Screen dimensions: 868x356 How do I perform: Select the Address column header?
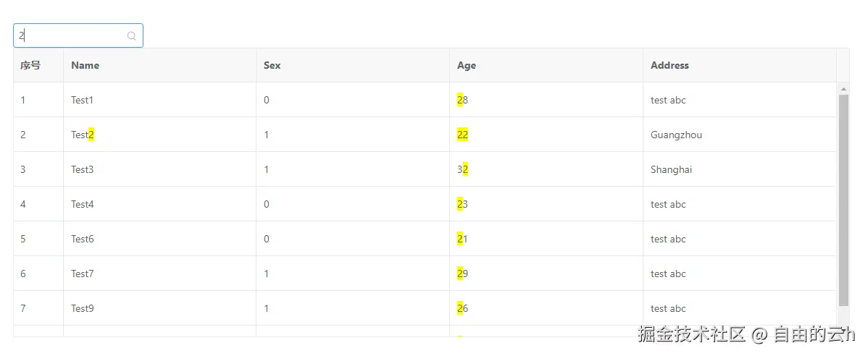740,65
